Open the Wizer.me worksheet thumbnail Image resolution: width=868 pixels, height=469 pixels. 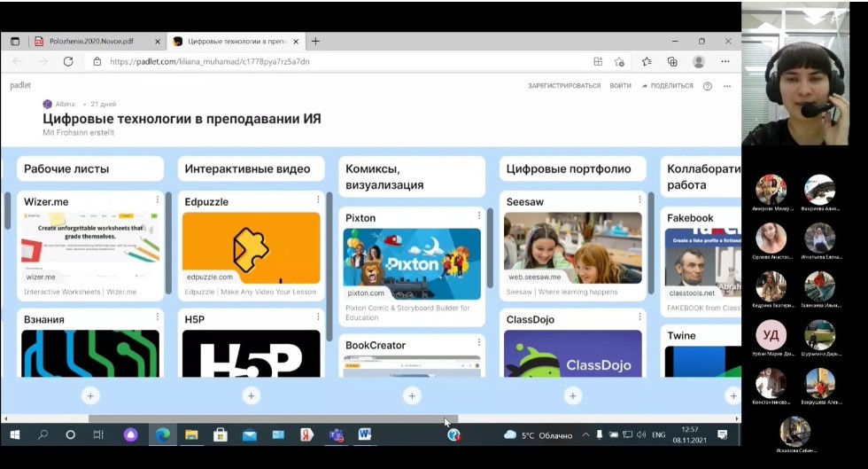90,247
